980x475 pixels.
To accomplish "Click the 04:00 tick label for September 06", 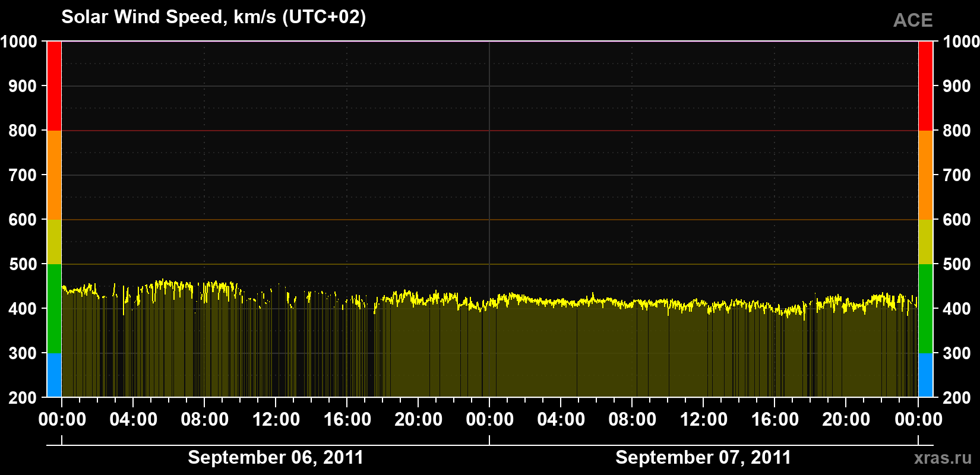I will tap(134, 420).
